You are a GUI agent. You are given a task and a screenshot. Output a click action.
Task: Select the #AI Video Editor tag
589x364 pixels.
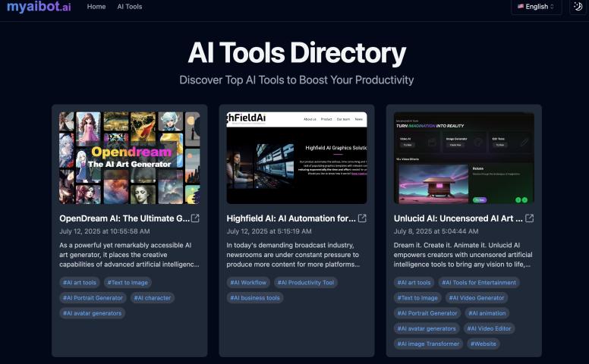(489, 328)
